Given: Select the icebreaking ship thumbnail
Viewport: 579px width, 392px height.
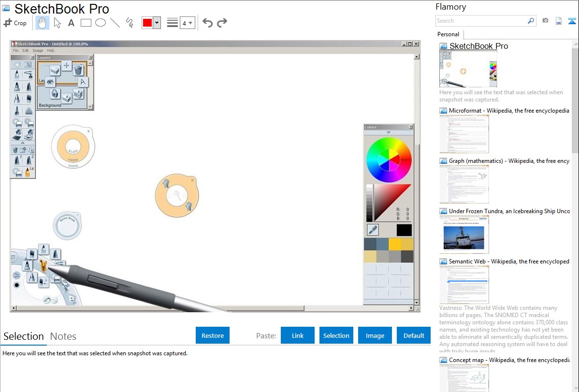Looking at the screenshot, I should [x=464, y=234].
